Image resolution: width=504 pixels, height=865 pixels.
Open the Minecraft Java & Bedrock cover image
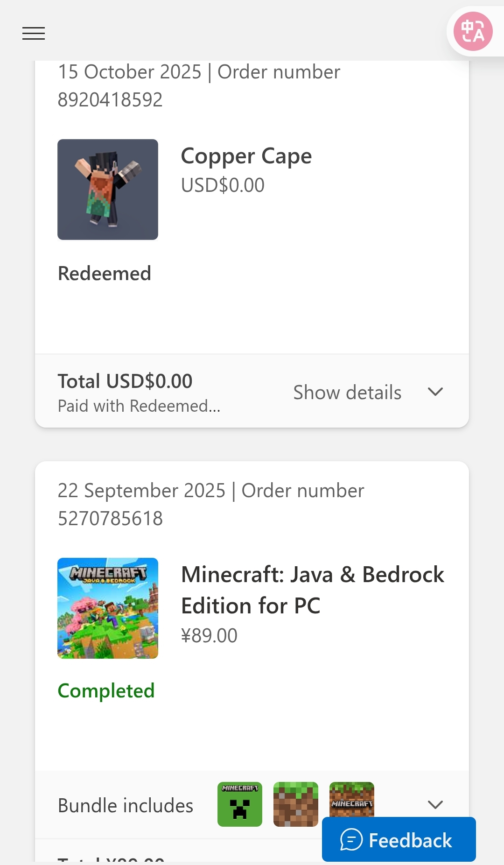click(108, 608)
